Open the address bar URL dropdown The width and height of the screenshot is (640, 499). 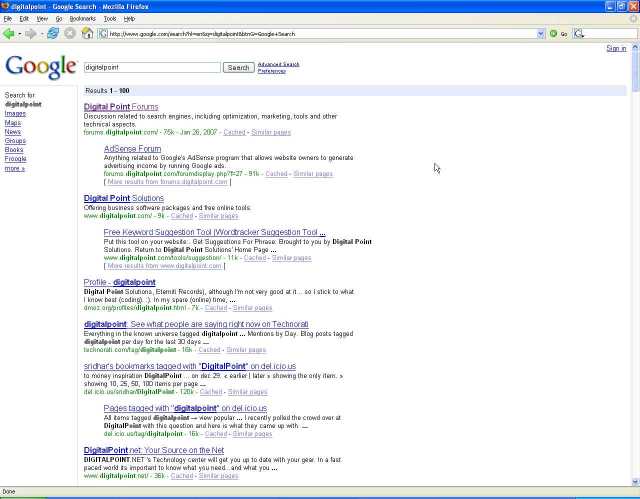(541, 34)
